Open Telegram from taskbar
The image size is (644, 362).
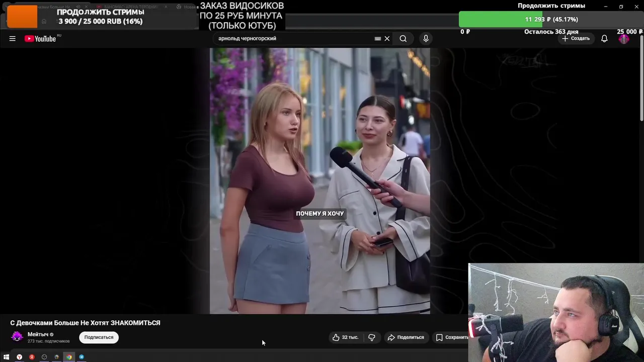point(82,357)
